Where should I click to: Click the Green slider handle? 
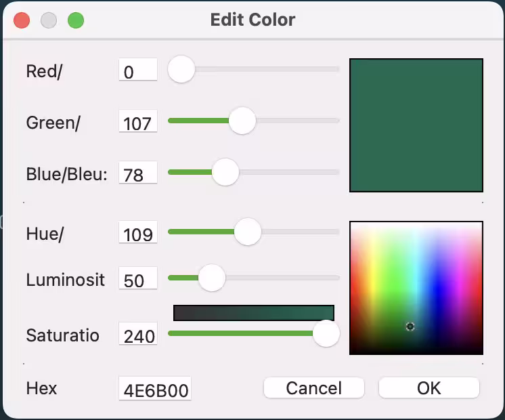point(242,121)
